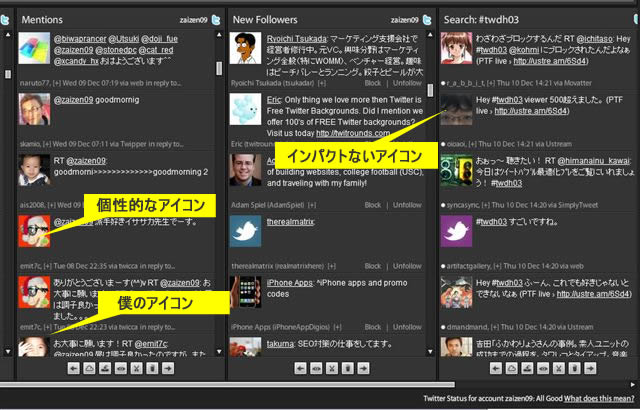This screenshot has height=410, width=640.
Task: Open the twitrounds.com link in Eric's bio
Action: pyautogui.click(x=353, y=133)
